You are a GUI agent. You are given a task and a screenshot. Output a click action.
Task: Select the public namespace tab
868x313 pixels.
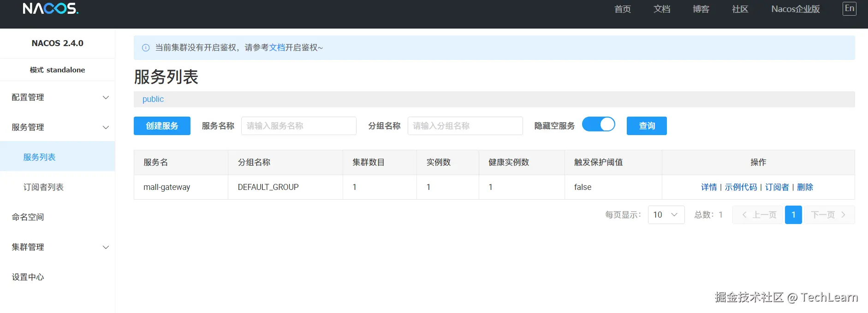coord(153,99)
